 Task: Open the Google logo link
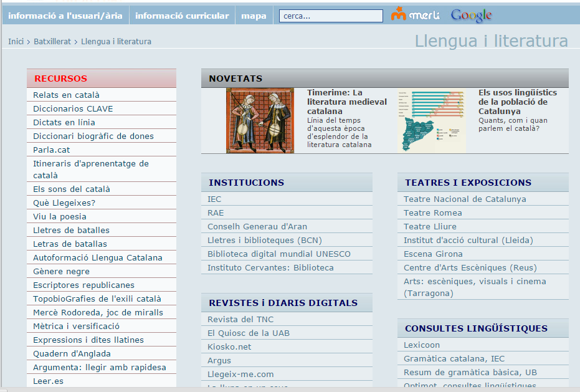pos(471,16)
